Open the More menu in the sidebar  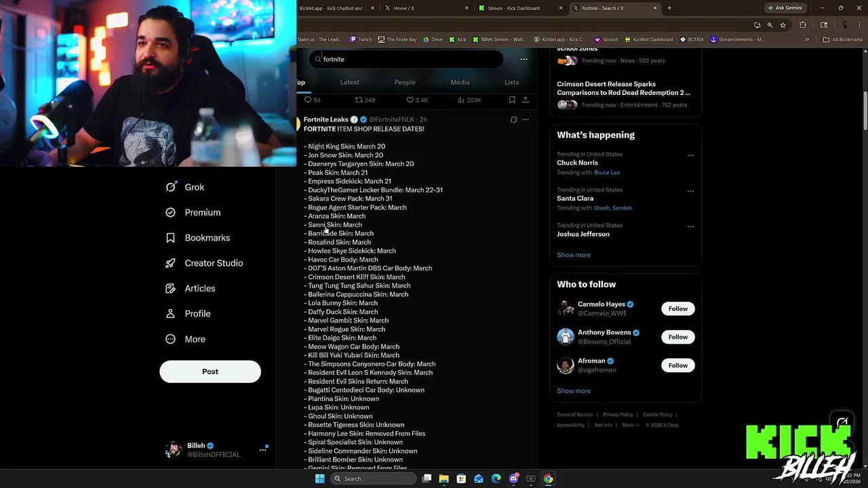click(x=185, y=339)
